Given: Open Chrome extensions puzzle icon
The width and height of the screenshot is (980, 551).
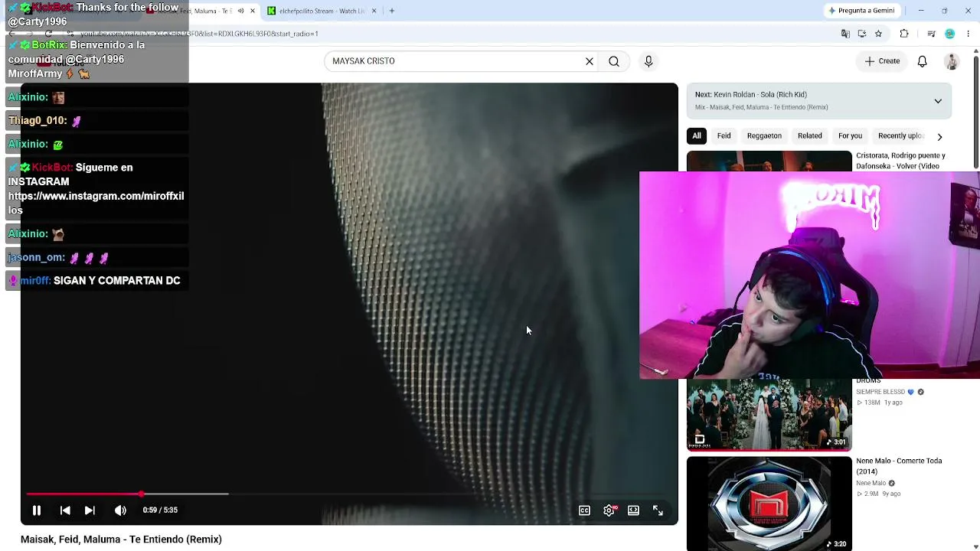Looking at the screenshot, I should click(x=904, y=34).
